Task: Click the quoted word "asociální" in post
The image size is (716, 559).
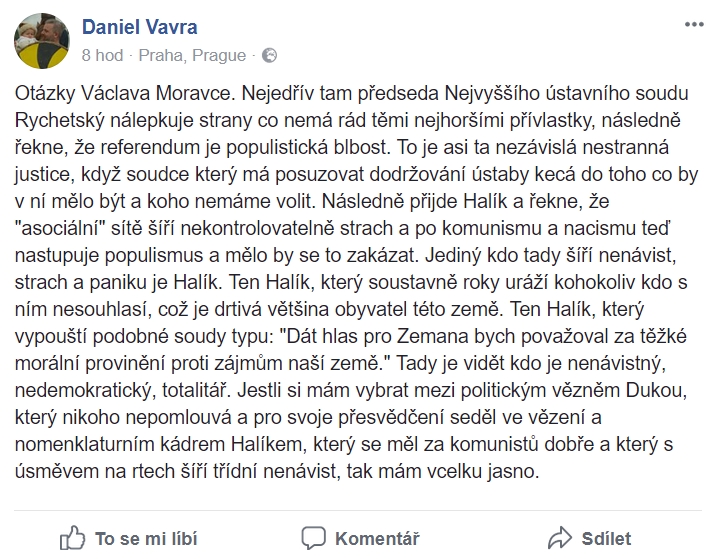Action: (63, 228)
